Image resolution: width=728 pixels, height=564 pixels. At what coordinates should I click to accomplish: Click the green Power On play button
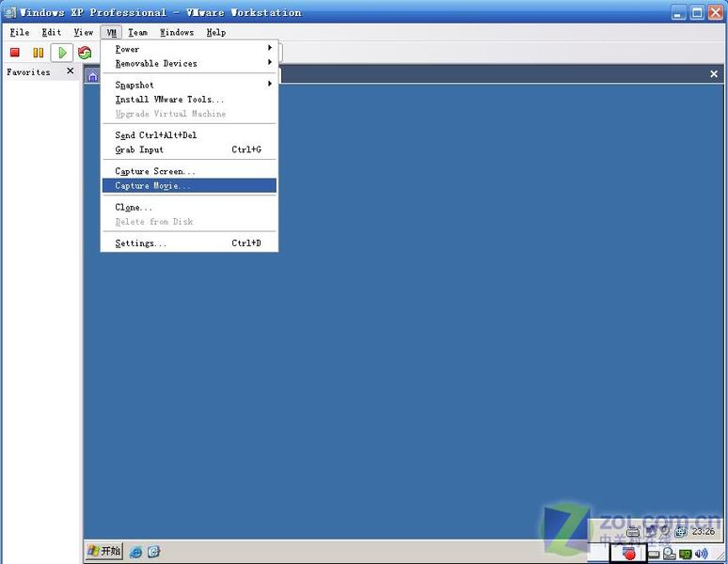pyautogui.click(x=62, y=53)
